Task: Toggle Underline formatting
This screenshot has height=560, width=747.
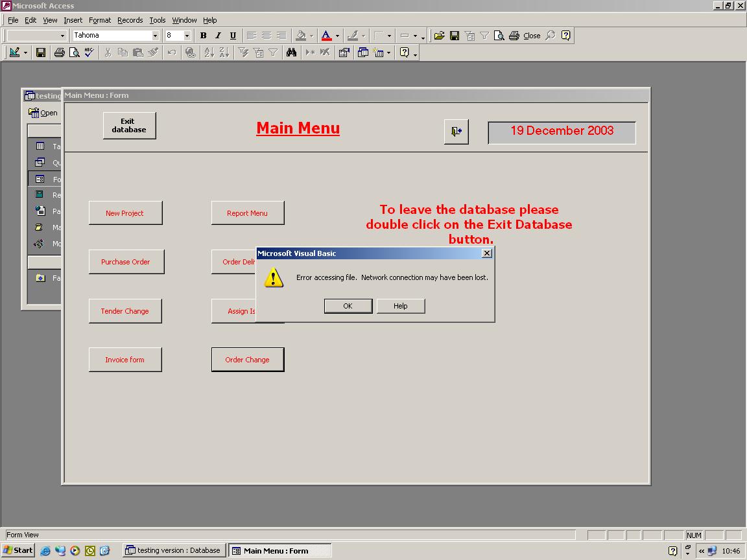Action: (x=233, y=35)
